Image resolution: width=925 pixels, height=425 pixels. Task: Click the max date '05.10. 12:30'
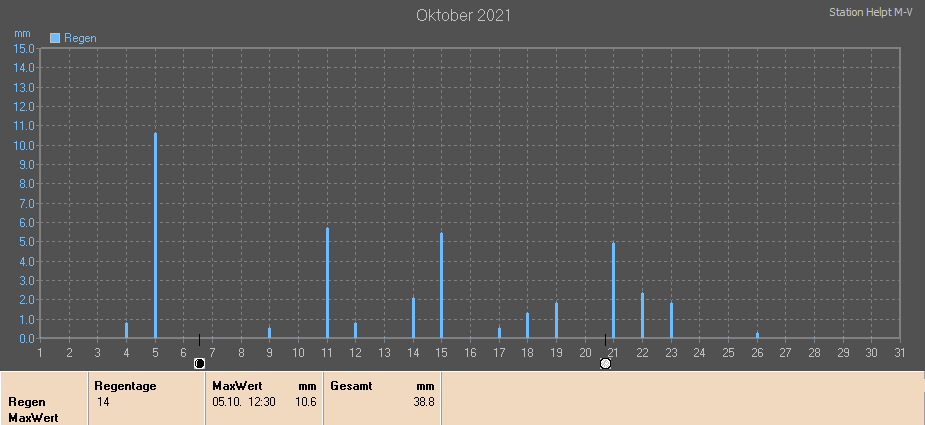click(x=244, y=402)
